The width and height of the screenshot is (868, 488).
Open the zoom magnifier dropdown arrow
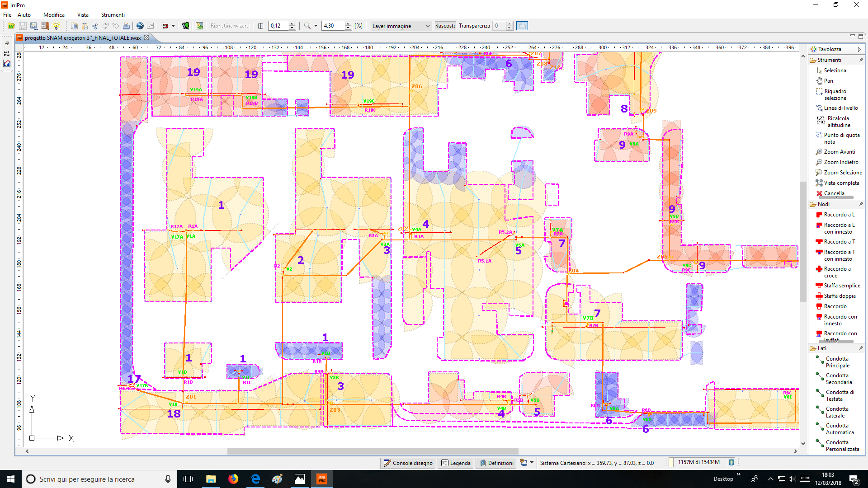click(316, 26)
